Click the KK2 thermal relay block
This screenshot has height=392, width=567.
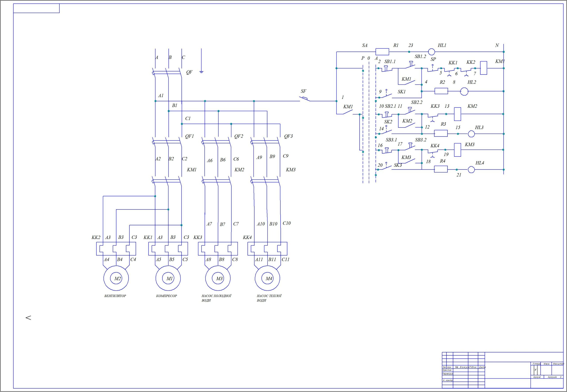(x=116, y=248)
